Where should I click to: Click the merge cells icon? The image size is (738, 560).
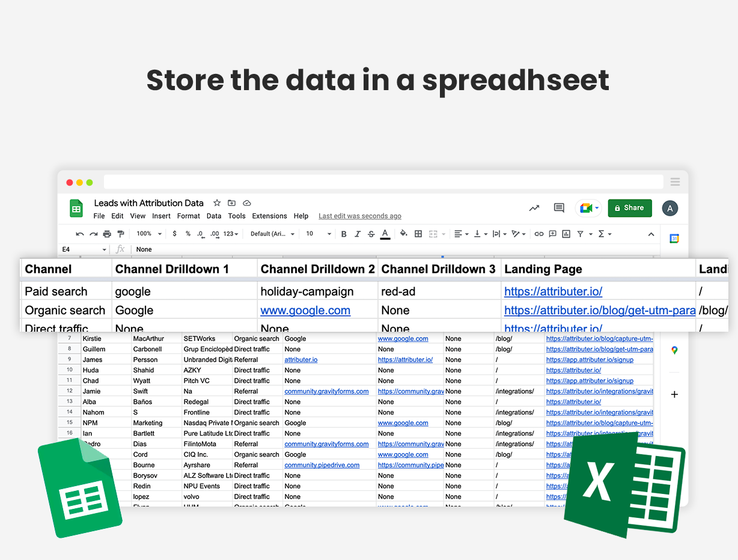click(433, 234)
